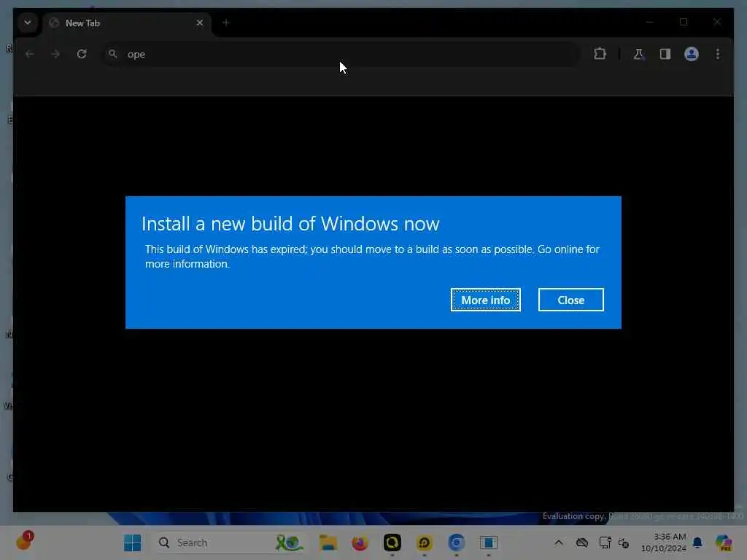Image resolution: width=747 pixels, height=560 pixels.
Task: Open the blue square app in taskbar
Action: [x=488, y=542]
